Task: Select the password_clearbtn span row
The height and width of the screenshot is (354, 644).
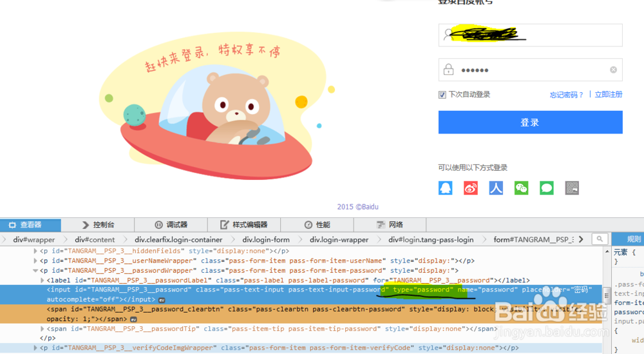Action: point(301,314)
